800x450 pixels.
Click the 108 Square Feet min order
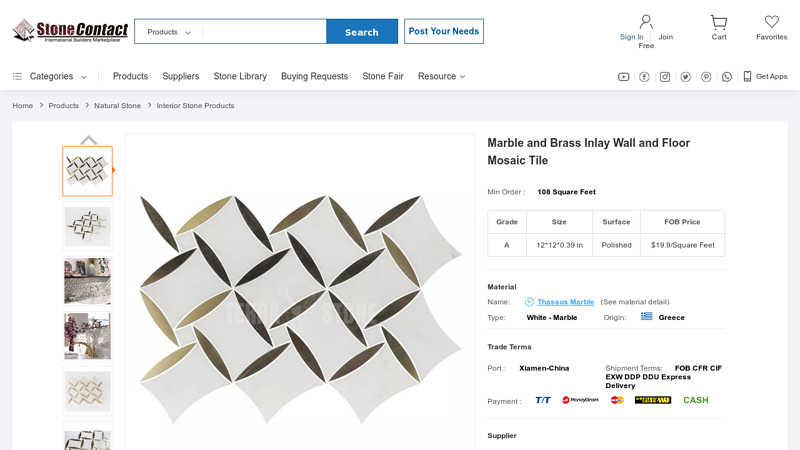[566, 192]
